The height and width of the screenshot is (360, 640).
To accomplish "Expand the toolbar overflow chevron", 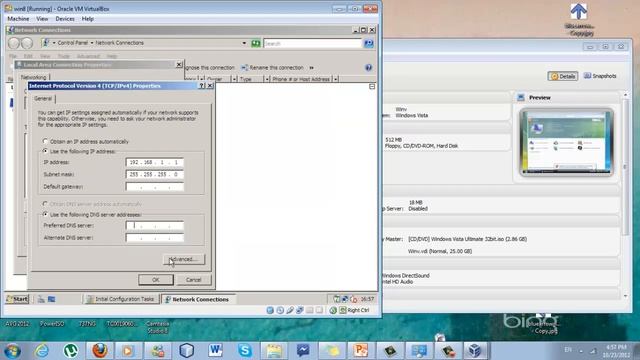I will pos(311,67).
